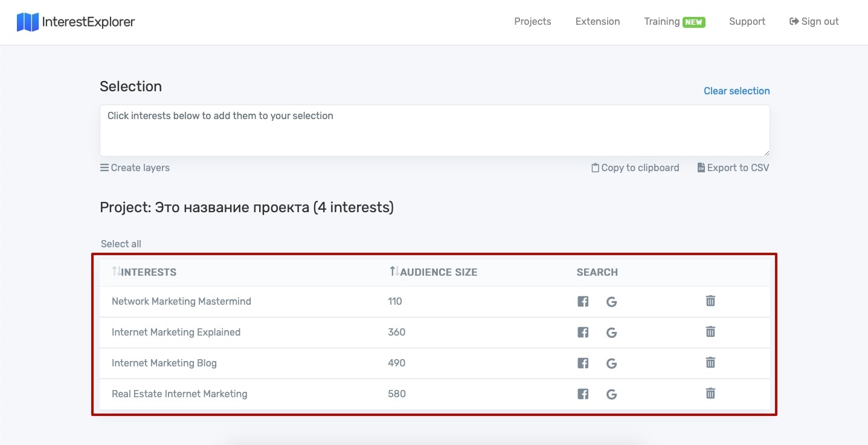Open the Projects menu item
This screenshot has height=445, width=868.
click(533, 21)
